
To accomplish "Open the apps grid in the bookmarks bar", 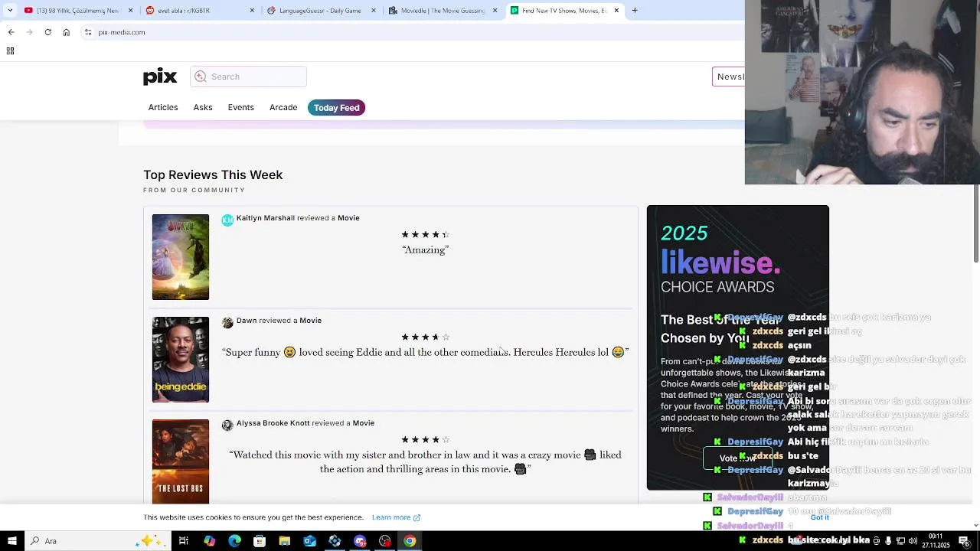I will 10,51.
